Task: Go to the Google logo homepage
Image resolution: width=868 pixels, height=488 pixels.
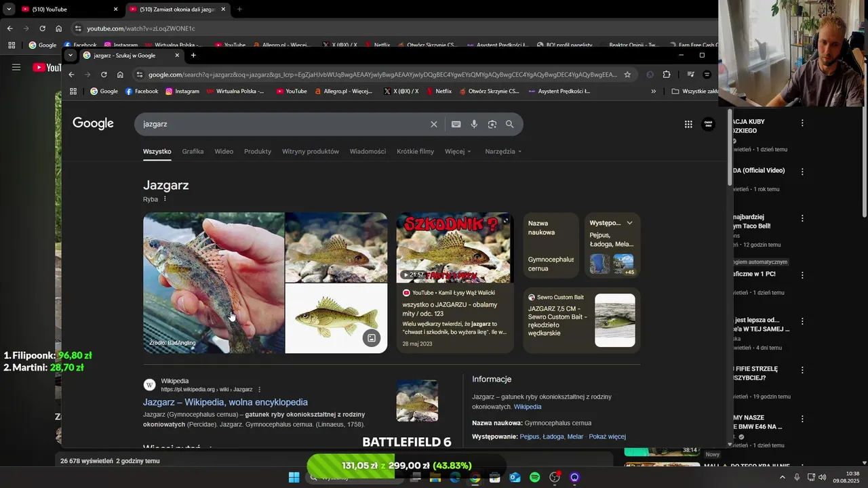Action: (x=93, y=123)
